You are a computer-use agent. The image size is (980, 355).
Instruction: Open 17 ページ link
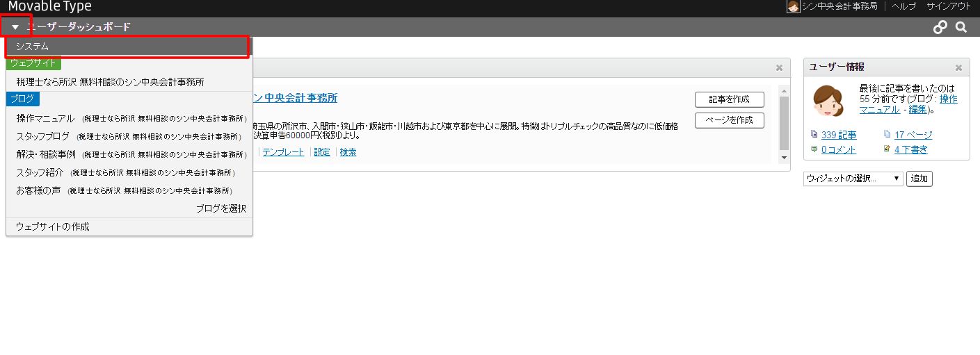(913, 135)
